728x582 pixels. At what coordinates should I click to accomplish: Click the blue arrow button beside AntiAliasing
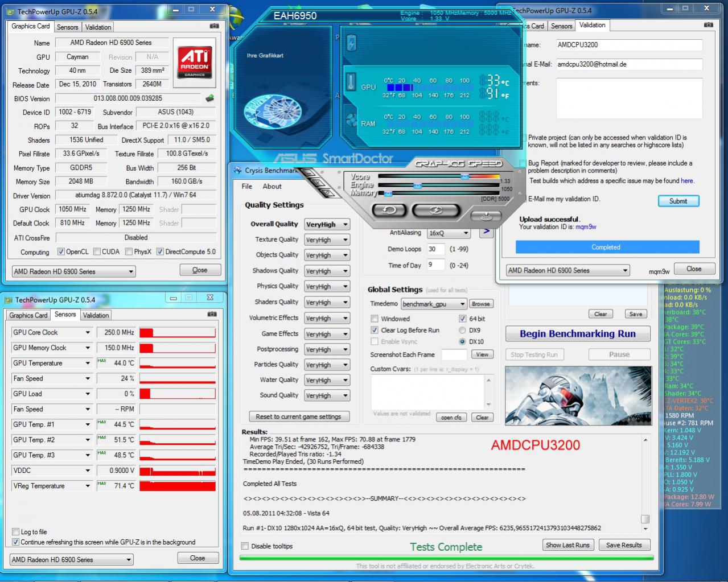pos(486,232)
